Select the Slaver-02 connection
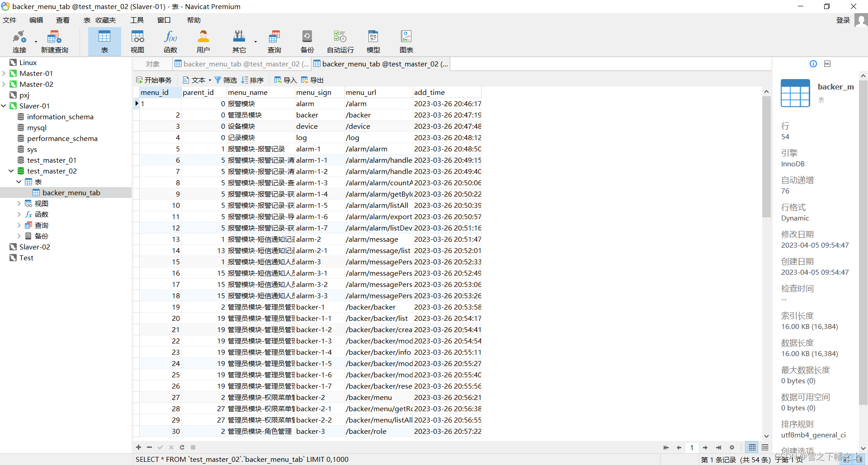This screenshot has height=465, width=868. (x=34, y=247)
